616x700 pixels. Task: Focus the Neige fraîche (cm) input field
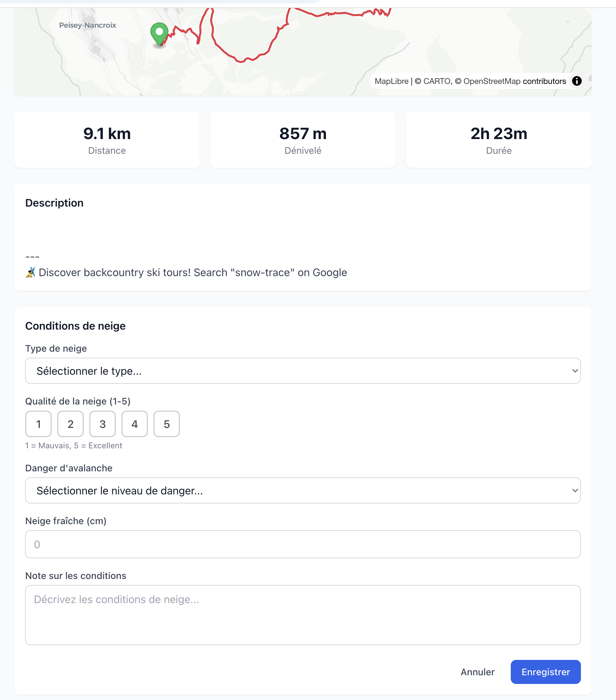point(303,544)
